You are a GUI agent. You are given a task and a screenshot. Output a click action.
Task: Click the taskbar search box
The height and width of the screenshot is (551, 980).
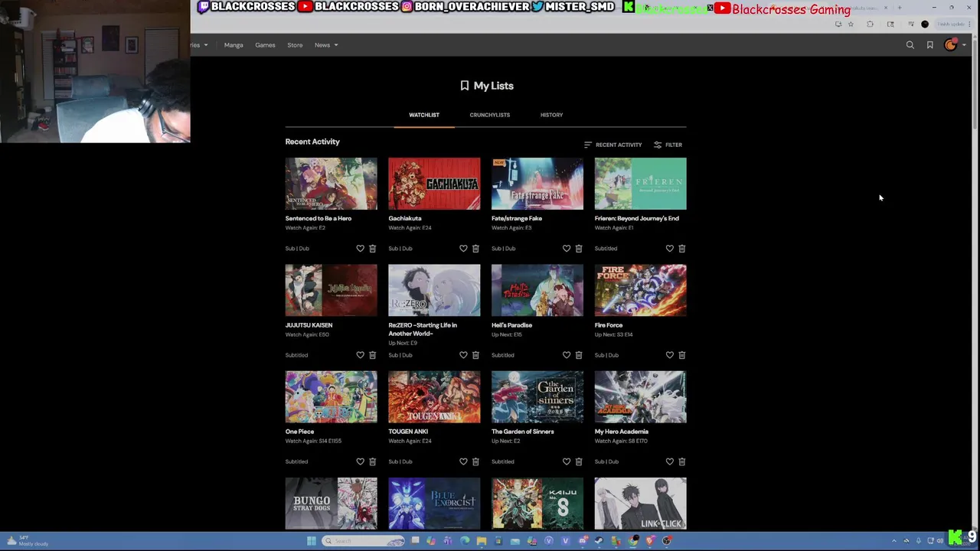tap(363, 541)
